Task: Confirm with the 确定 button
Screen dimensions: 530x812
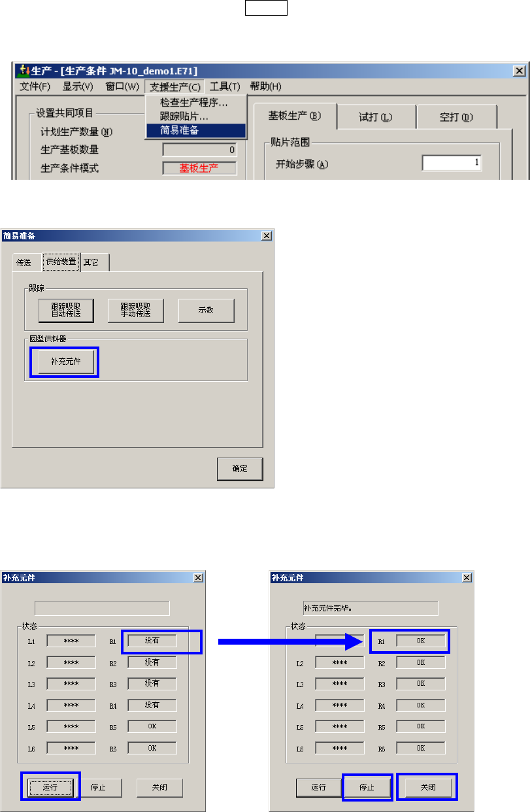Action: [x=240, y=469]
